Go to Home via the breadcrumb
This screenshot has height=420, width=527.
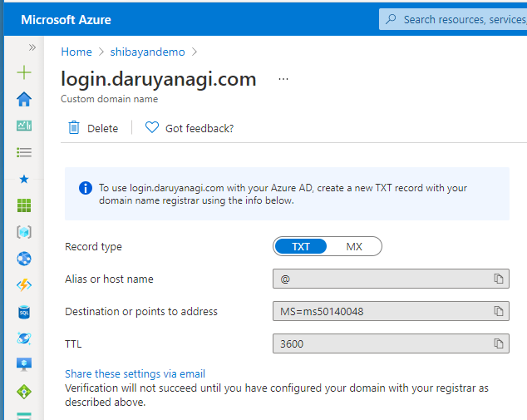click(76, 52)
